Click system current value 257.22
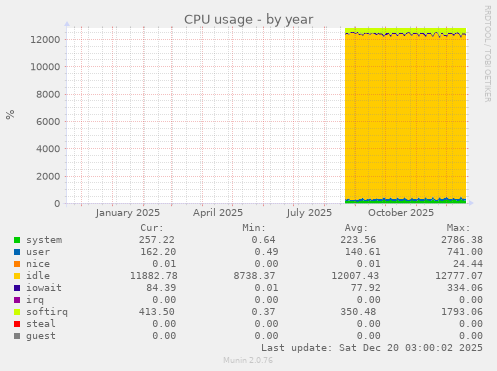This screenshot has width=497, height=371. click(157, 240)
